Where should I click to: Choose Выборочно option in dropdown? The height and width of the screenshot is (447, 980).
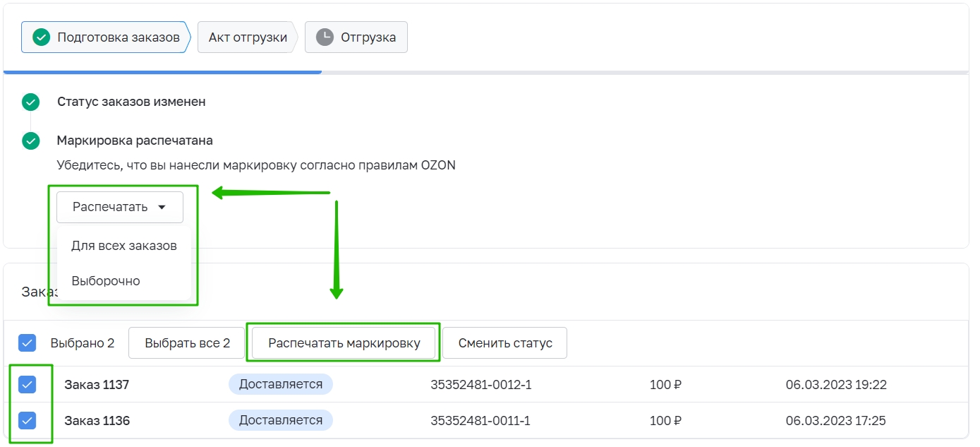click(x=106, y=281)
